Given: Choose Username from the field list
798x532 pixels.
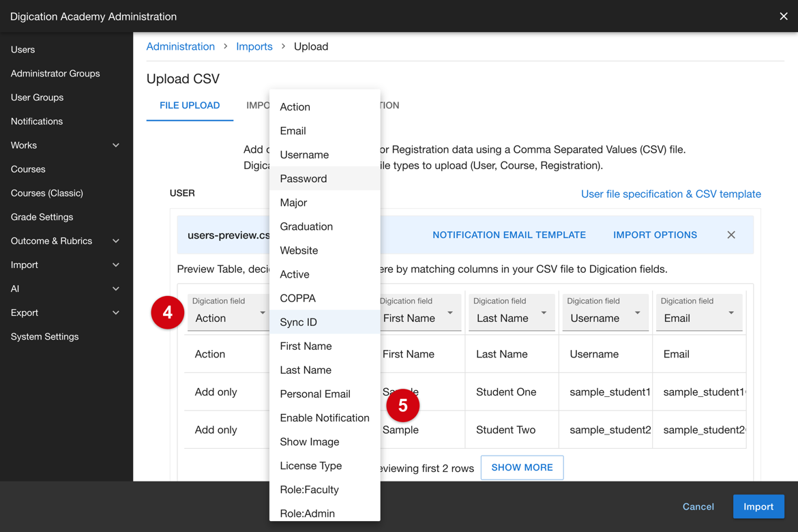Looking at the screenshot, I should tap(325, 155).
